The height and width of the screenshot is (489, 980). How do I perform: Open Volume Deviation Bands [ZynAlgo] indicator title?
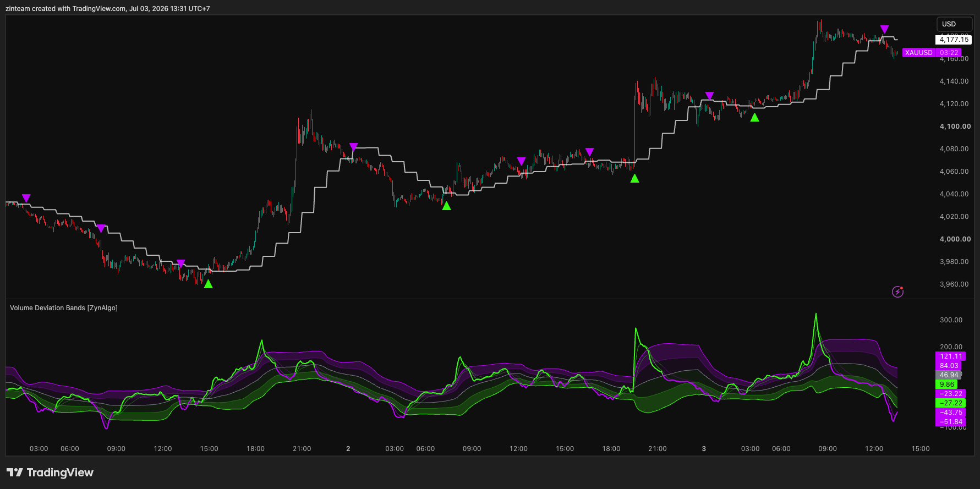(64, 308)
